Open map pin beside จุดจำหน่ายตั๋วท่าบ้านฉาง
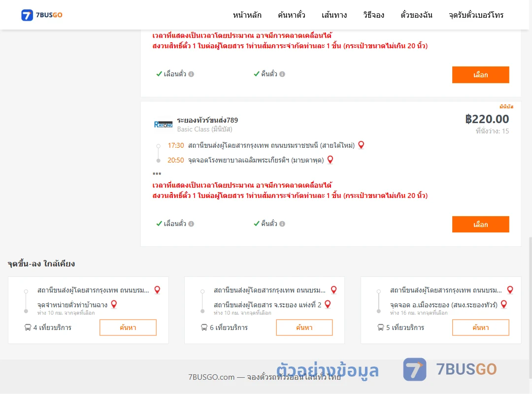 [x=114, y=304]
